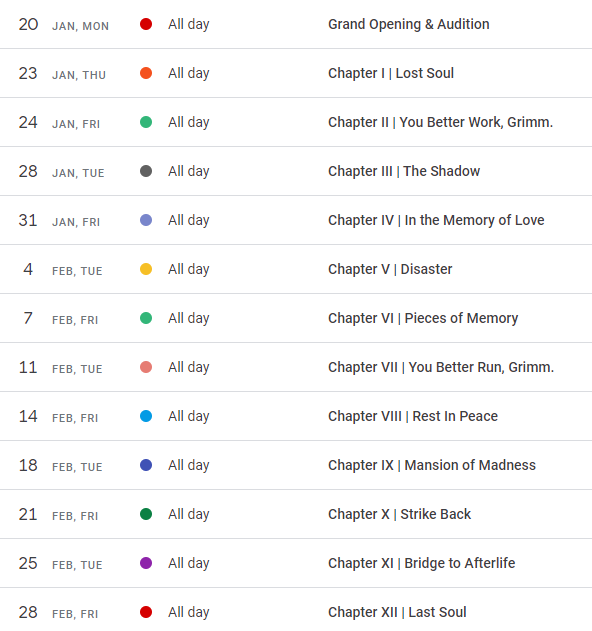This screenshot has width=592, height=631.
Task: Click the light blue dot for Rest In Peace
Action: pos(146,416)
